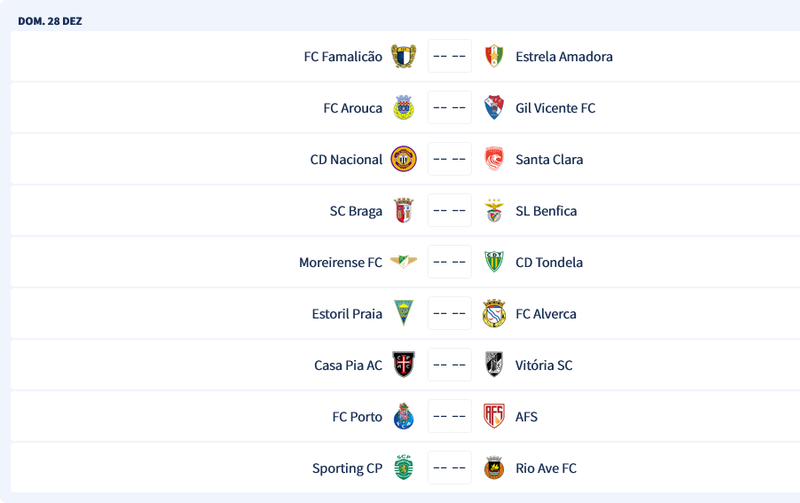Click the Gil Vicente FC crest
Viewport: 800px width, 503px height.
pos(494,108)
